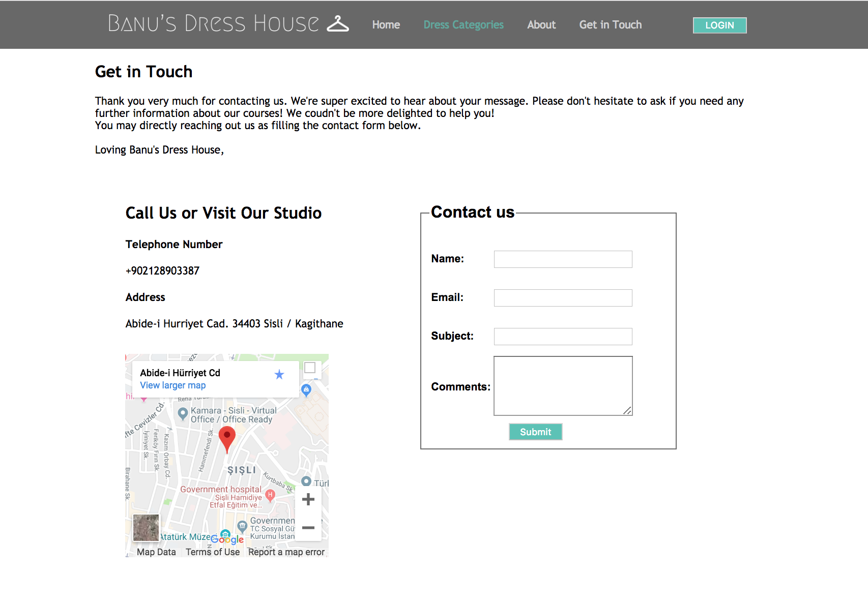Submit the Contact us form

[x=535, y=432]
